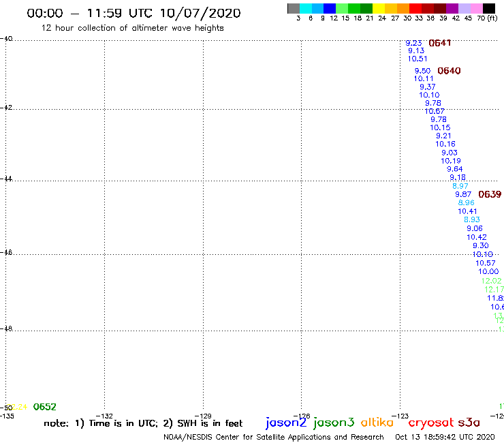The width and height of the screenshot is (504, 443).
Task: Select the 0639 time stamp label
Action: tap(490, 194)
